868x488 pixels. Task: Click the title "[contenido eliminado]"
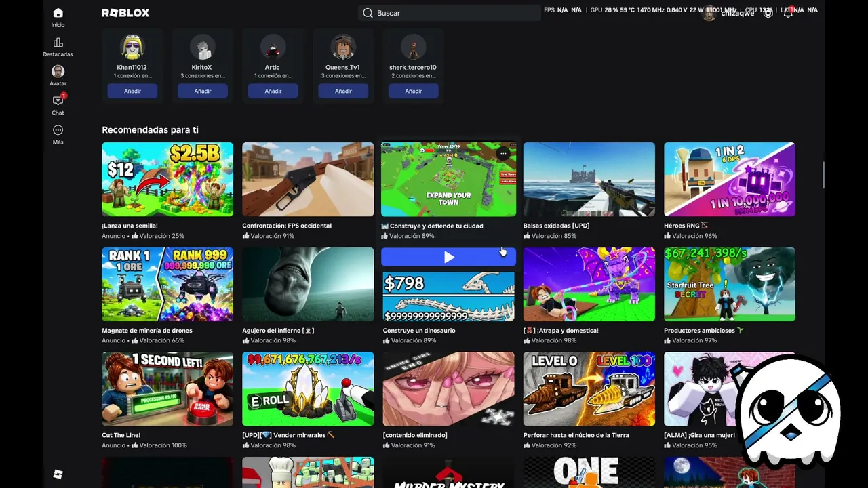coord(415,435)
